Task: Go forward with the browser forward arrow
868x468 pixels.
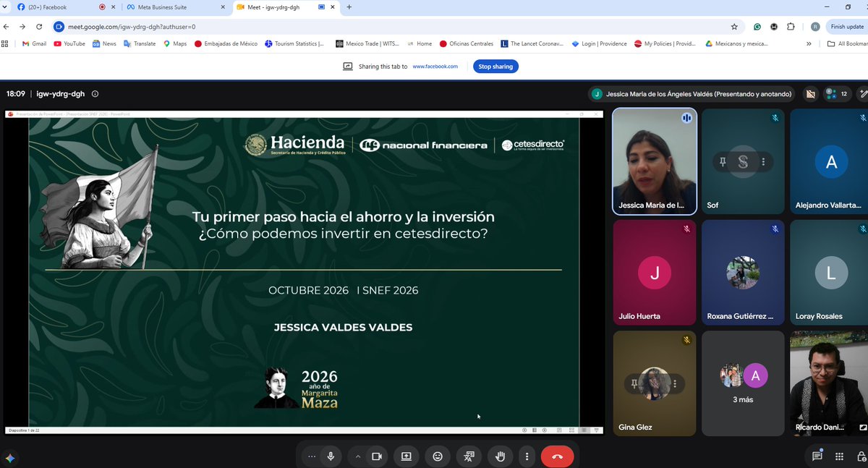Action: [22, 26]
